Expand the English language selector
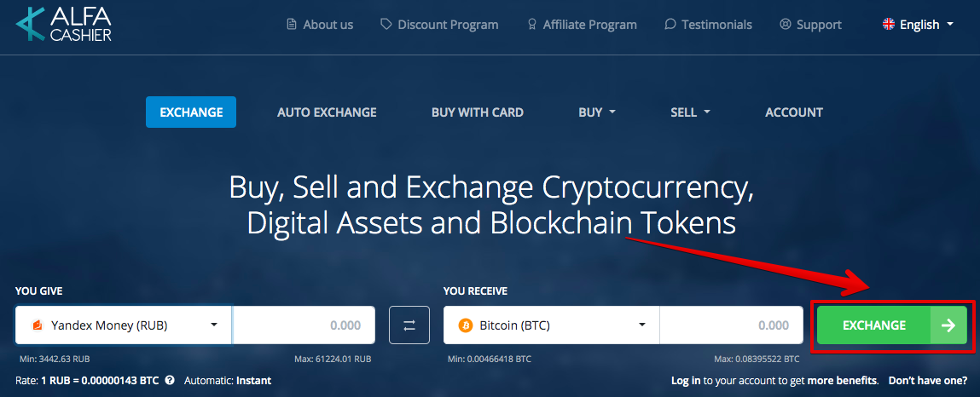Image resolution: width=980 pixels, height=397 pixels. (918, 25)
